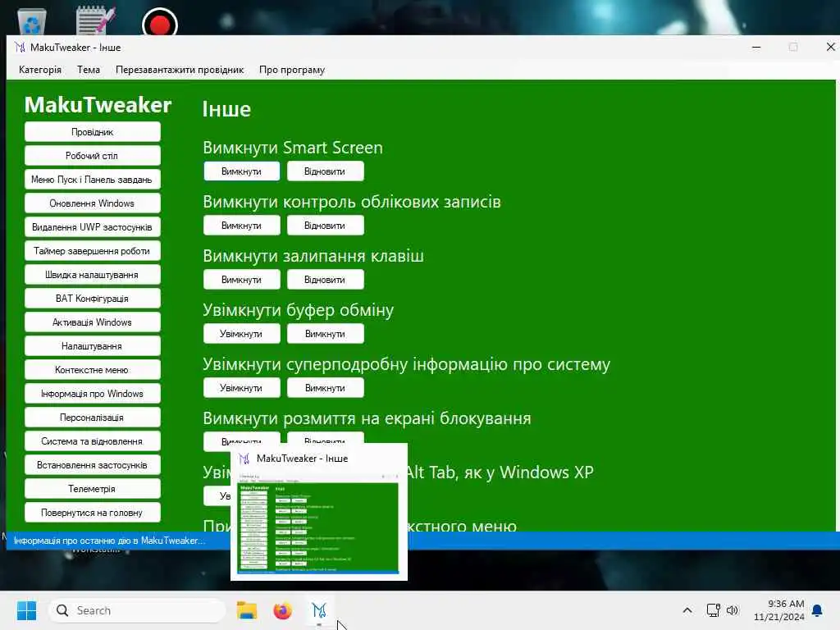Click Перезавантажити провідник menu item
The width and height of the screenshot is (840, 630).
click(x=180, y=70)
